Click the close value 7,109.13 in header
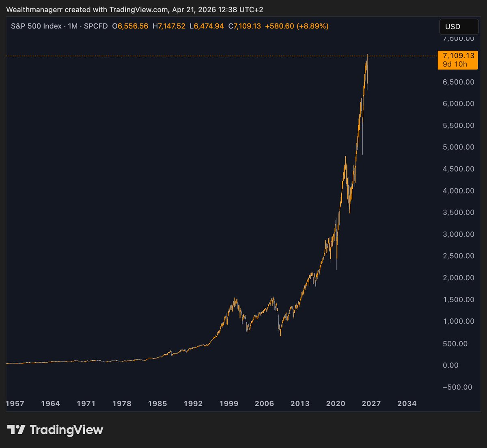The height and width of the screenshot is (448, 487). pos(247,26)
